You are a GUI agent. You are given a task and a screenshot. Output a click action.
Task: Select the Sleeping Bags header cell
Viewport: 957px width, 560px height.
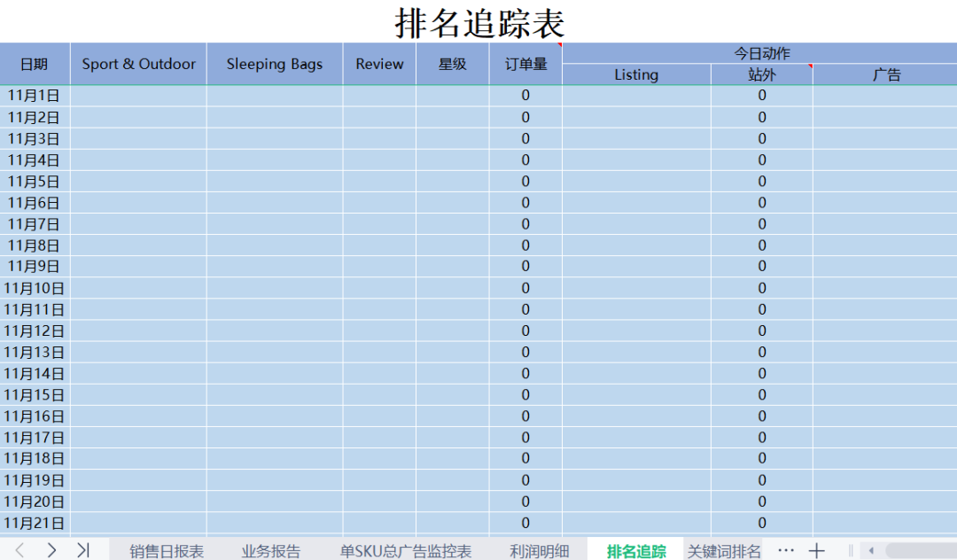275,64
